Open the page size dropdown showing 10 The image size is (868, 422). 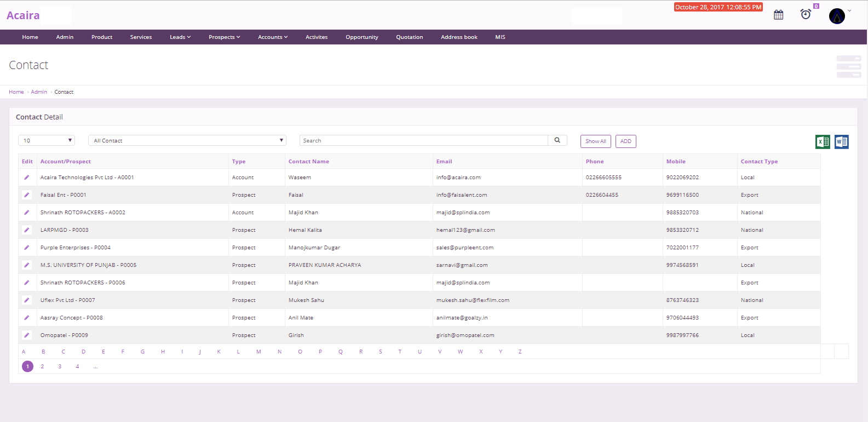click(47, 141)
